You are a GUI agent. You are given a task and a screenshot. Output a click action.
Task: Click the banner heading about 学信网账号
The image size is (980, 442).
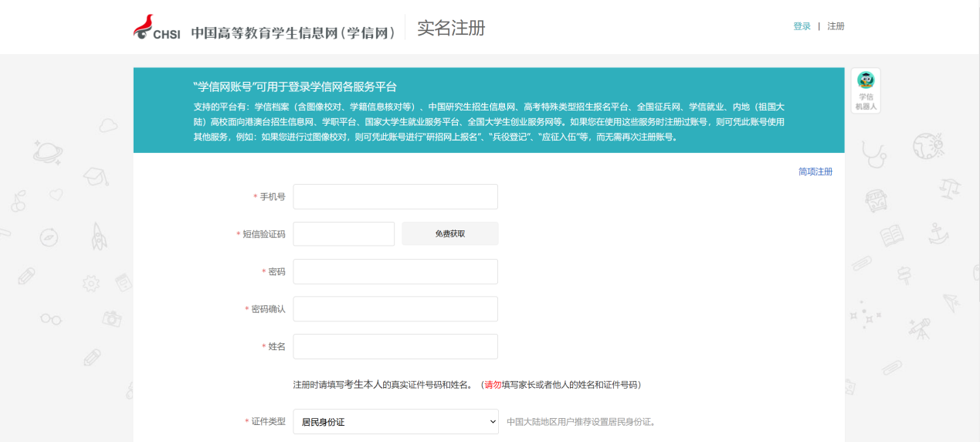295,87
